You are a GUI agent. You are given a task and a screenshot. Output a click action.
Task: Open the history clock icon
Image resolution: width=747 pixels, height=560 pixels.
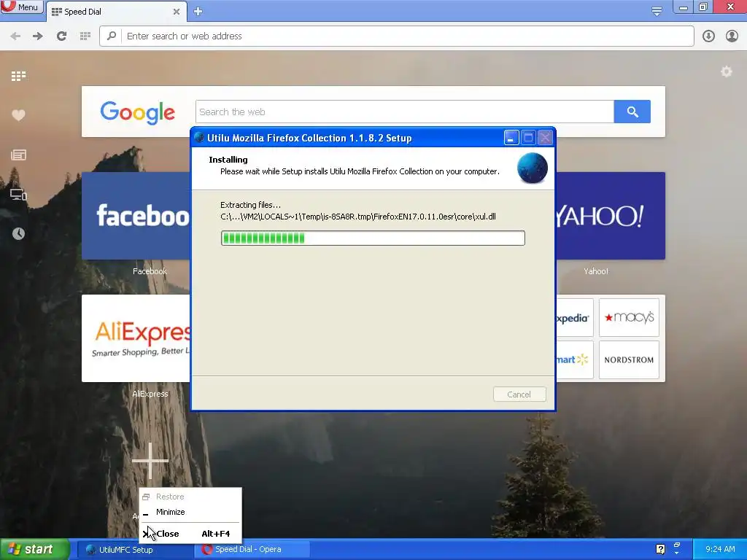click(18, 234)
